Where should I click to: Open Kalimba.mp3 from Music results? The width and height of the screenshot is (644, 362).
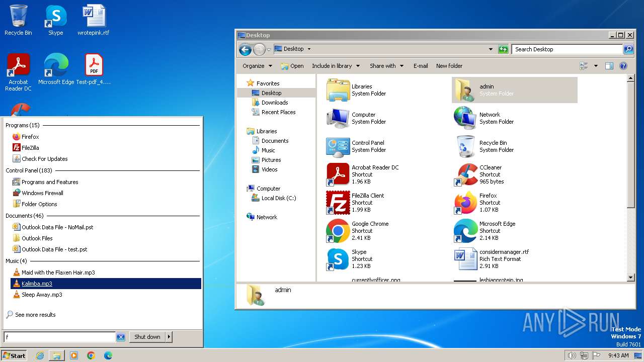point(106,284)
